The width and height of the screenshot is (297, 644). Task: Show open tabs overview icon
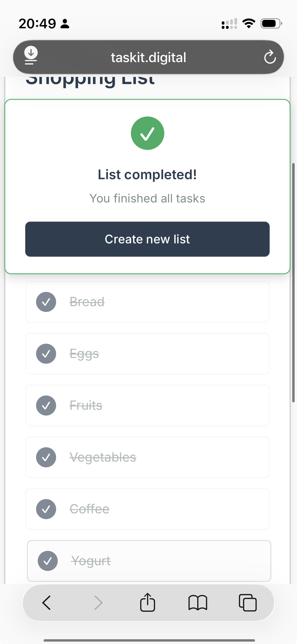[248, 602]
